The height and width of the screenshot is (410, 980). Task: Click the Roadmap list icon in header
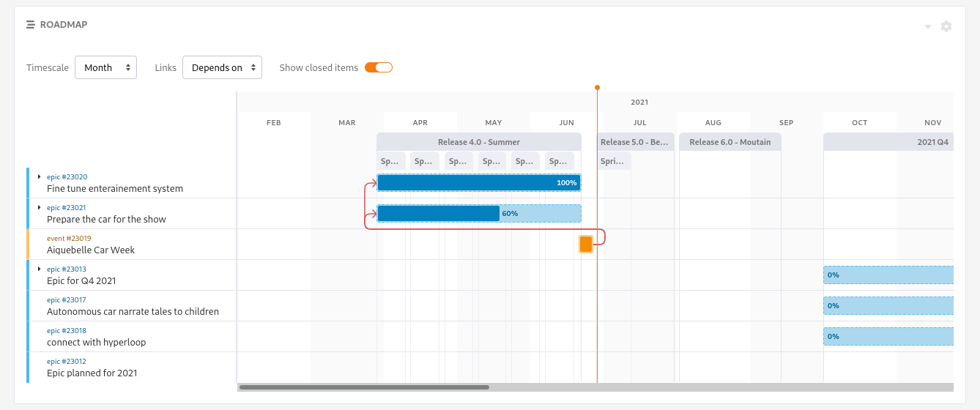tap(31, 25)
